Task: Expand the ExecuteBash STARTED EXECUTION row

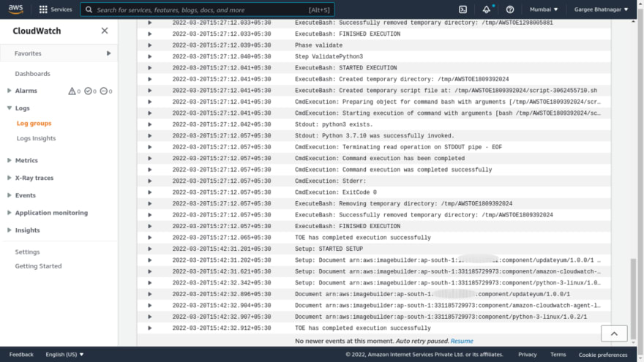Action: point(150,68)
